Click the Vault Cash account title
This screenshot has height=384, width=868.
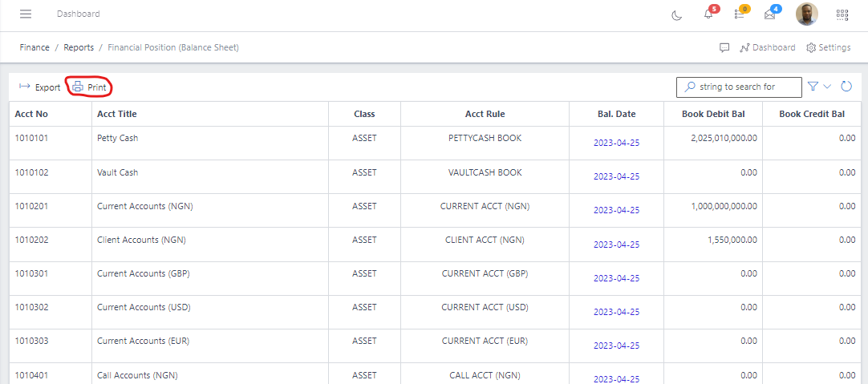[x=117, y=172]
